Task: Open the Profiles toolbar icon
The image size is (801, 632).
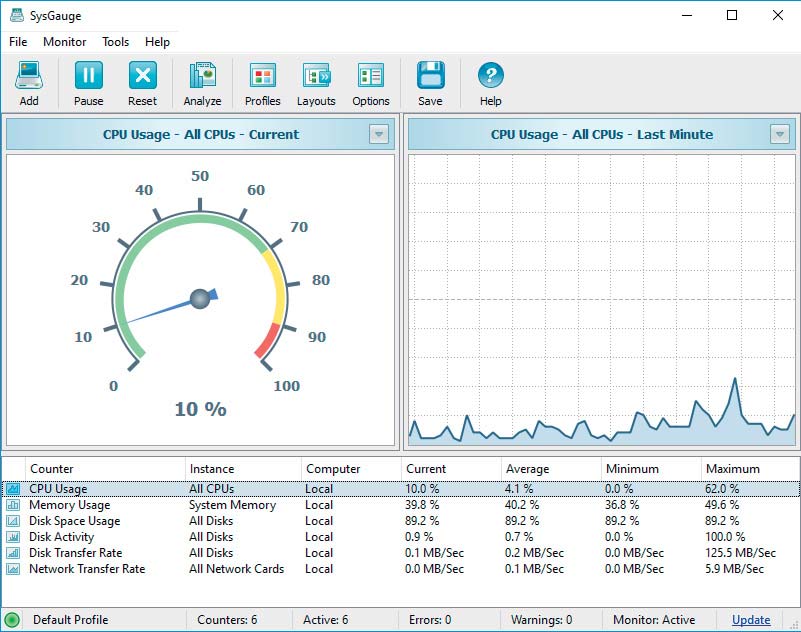Action: click(263, 76)
